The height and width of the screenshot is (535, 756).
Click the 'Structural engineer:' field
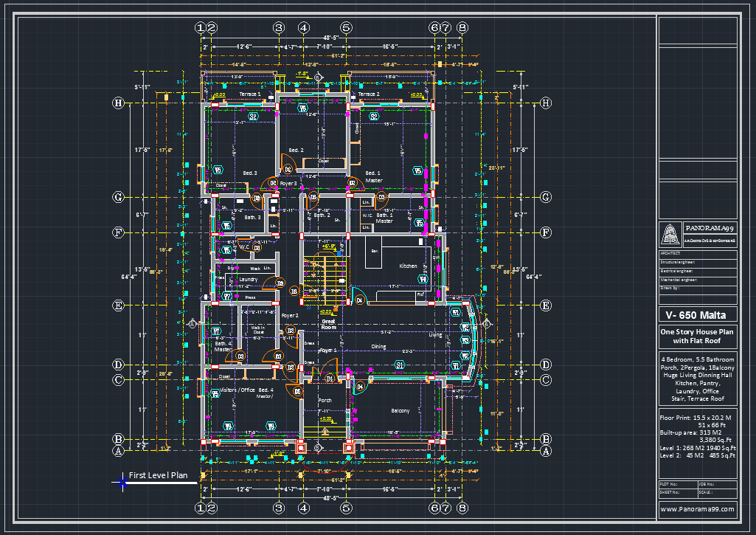point(698,263)
